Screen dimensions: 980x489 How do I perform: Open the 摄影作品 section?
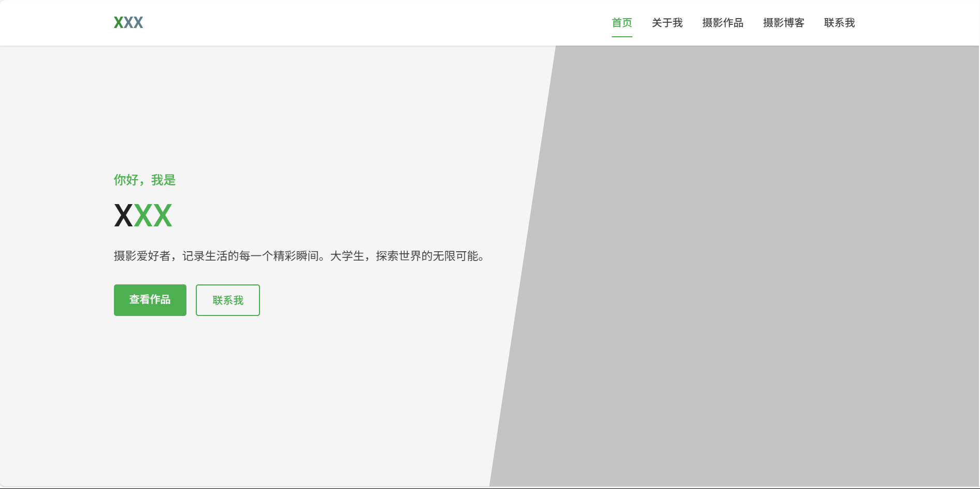(723, 23)
